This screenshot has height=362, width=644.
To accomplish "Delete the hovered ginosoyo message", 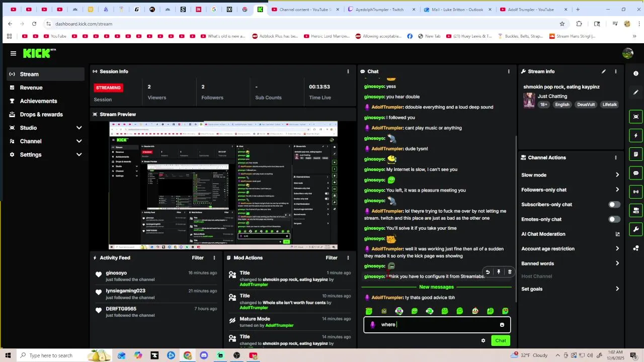I will pos(510,272).
